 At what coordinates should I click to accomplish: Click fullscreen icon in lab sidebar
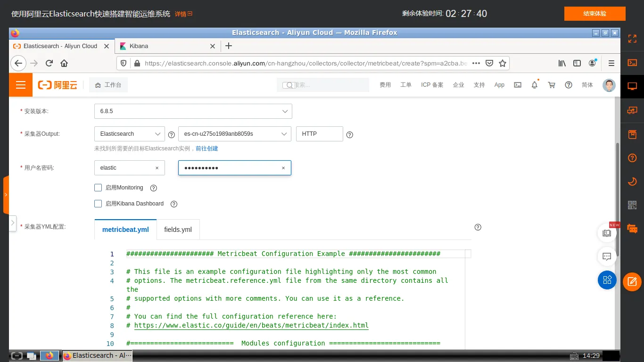point(632,38)
